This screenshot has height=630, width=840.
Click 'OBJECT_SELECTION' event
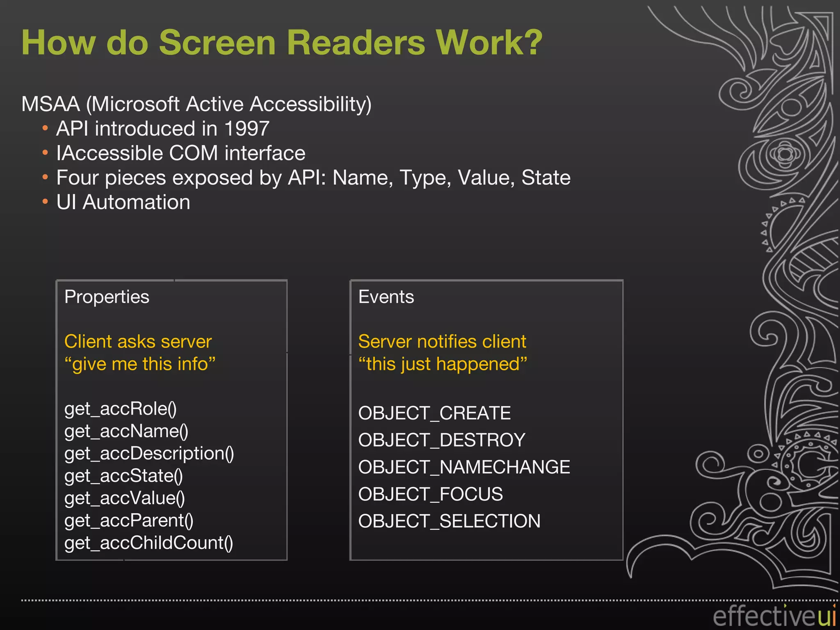(x=450, y=521)
